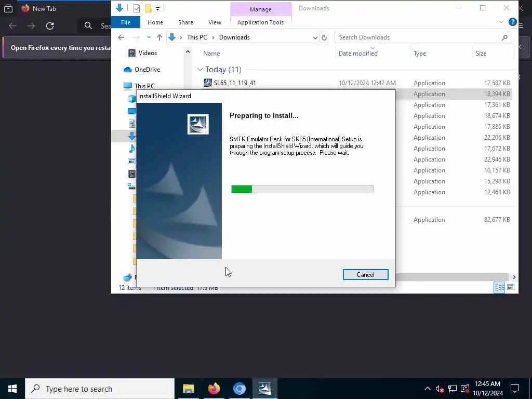This screenshot has height=399, width=532.
Task: Open the Share ribbon tab
Action: [x=185, y=22]
